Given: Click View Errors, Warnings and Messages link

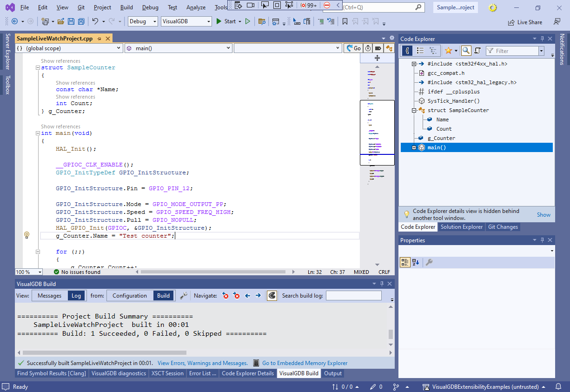Looking at the screenshot, I should tap(203, 363).
